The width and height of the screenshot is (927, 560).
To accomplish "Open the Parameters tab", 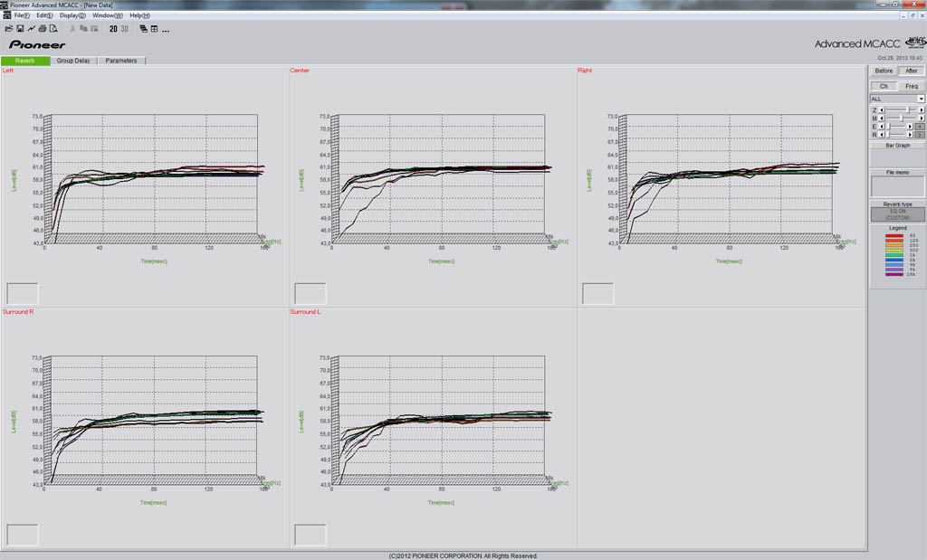I will click(x=121, y=61).
